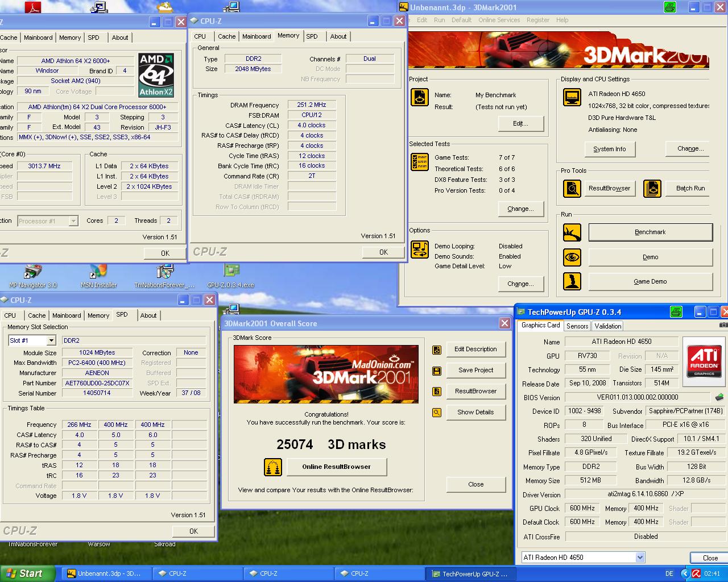Open the Register menu in 3DMark2001
The image size is (728, 582).
point(538,20)
